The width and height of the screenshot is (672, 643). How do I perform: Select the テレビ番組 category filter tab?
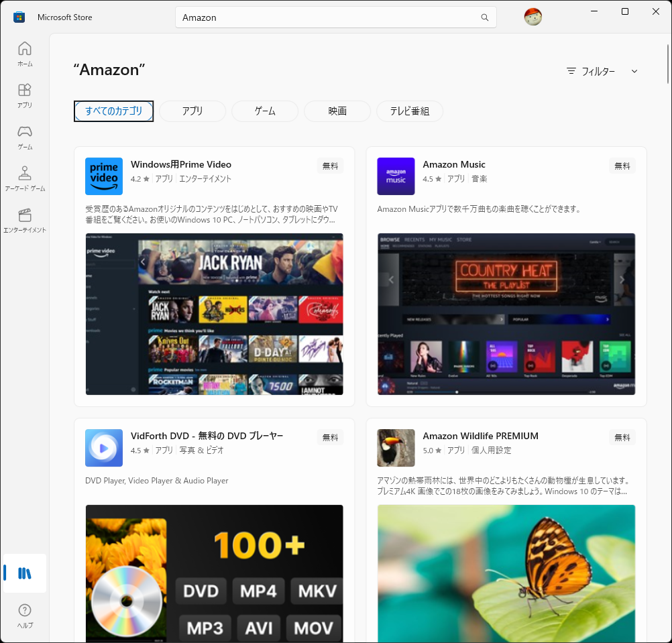(x=410, y=111)
